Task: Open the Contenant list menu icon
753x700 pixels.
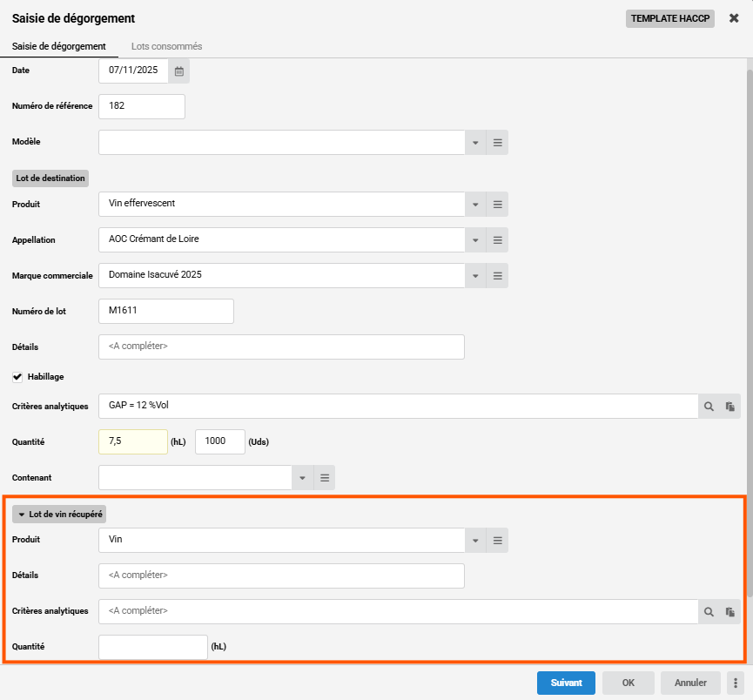Action: coord(325,477)
